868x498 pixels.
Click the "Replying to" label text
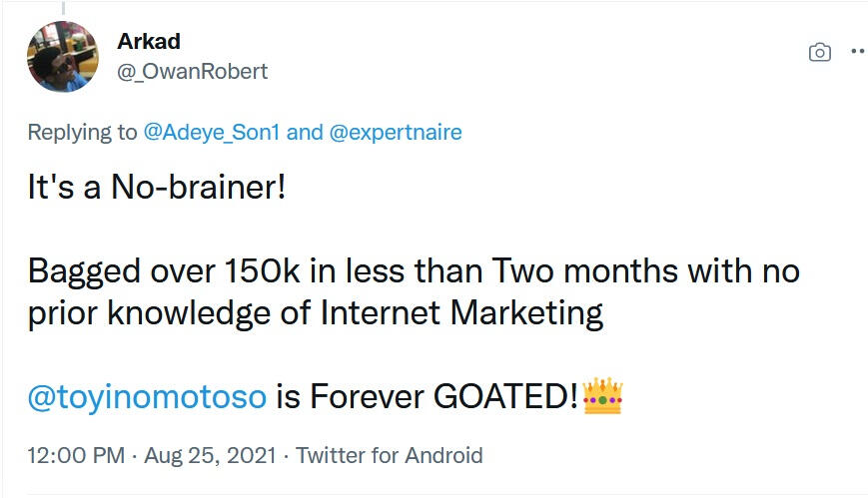(x=83, y=133)
